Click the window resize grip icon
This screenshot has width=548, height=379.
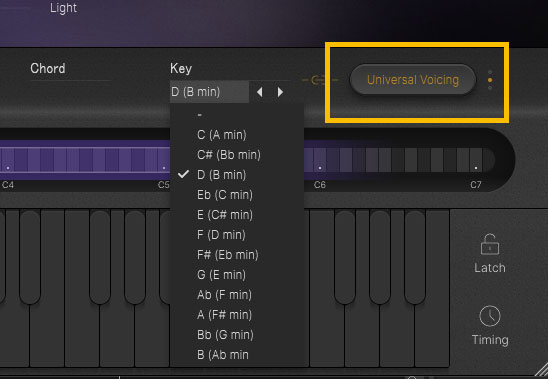[541, 371]
